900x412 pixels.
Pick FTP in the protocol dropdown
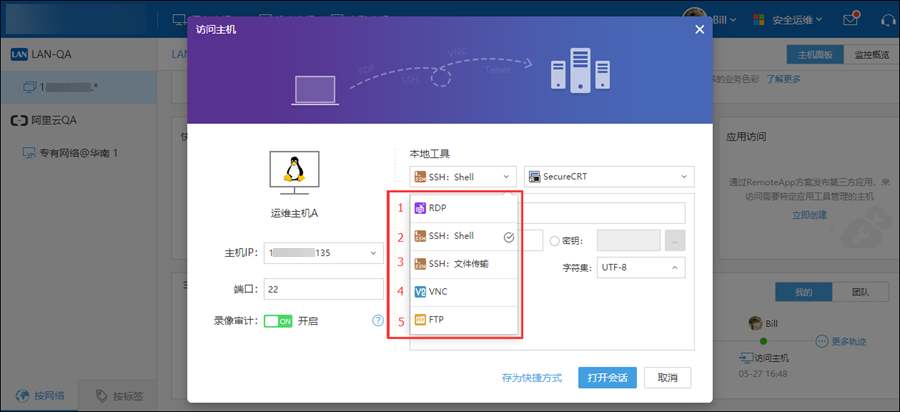pyautogui.click(x=437, y=320)
